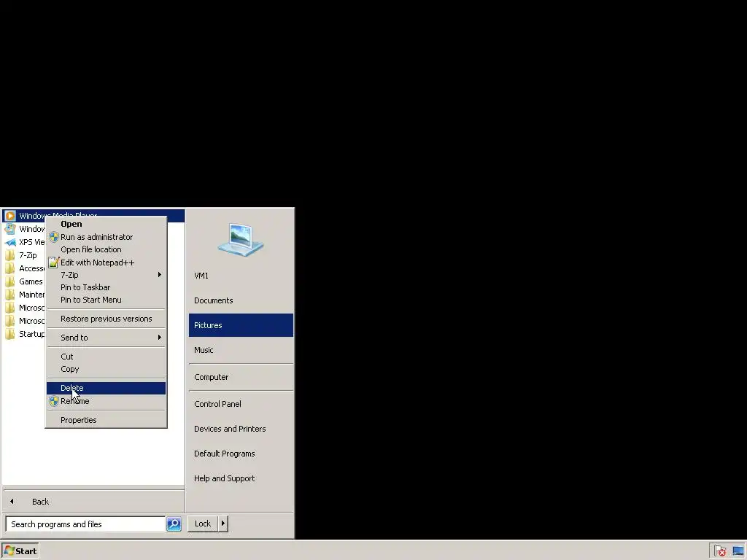Viewport: 747px width, 560px height.
Task: Open the Startup folder icon
Action: pyautogui.click(x=10, y=334)
